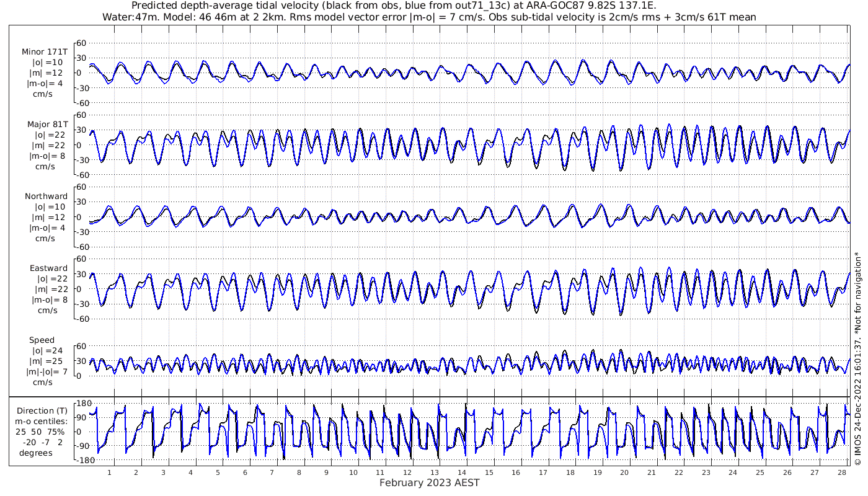Click the 'Speed' panel label

point(42,340)
